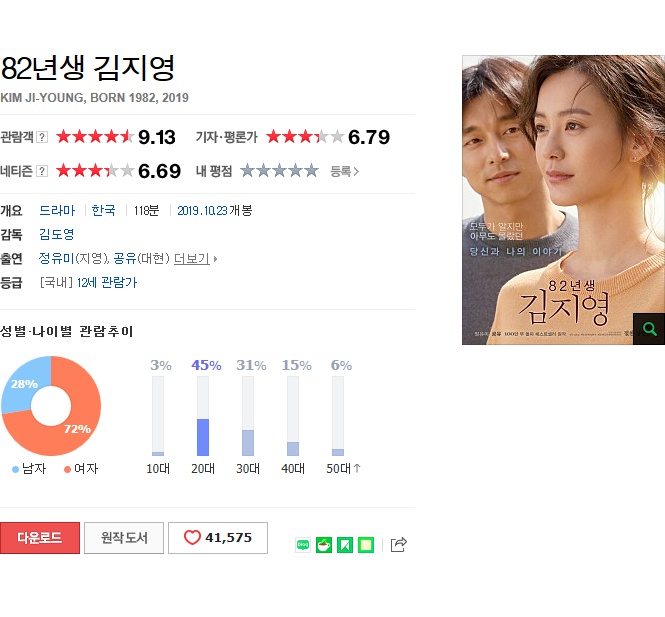Click help icon next to 관람객
This screenshot has height=617, width=665.
point(42,137)
